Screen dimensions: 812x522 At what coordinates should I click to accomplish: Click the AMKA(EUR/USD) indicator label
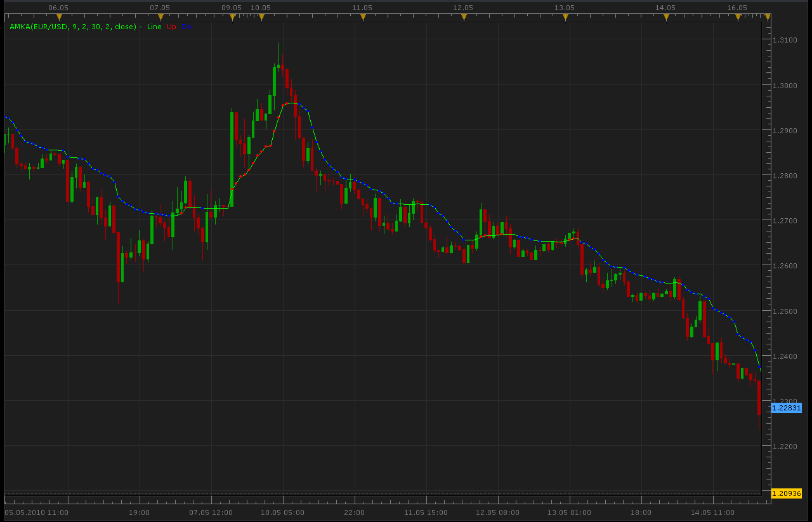coord(73,27)
